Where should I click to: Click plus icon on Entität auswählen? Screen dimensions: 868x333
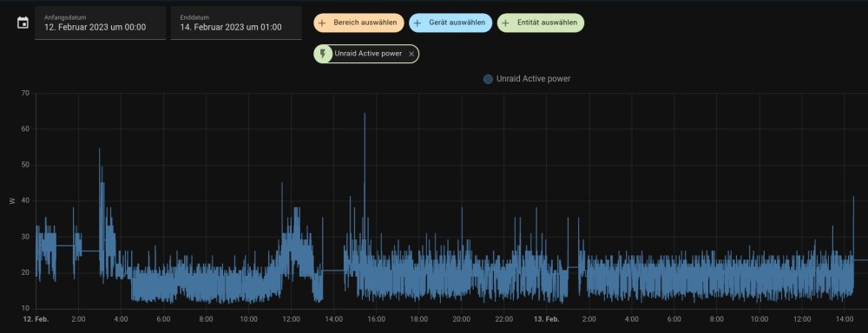(x=505, y=23)
